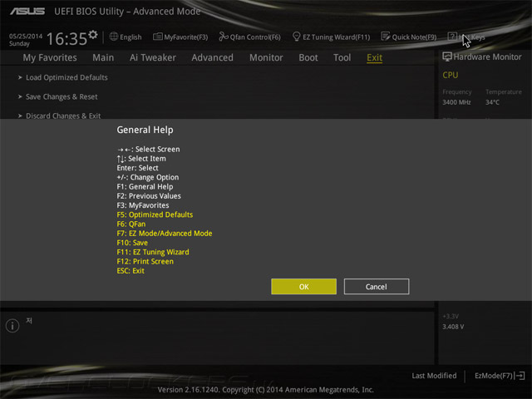Click 'F6: QFan' help line
The height and width of the screenshot is (399, 532).
tap(131, 224)
